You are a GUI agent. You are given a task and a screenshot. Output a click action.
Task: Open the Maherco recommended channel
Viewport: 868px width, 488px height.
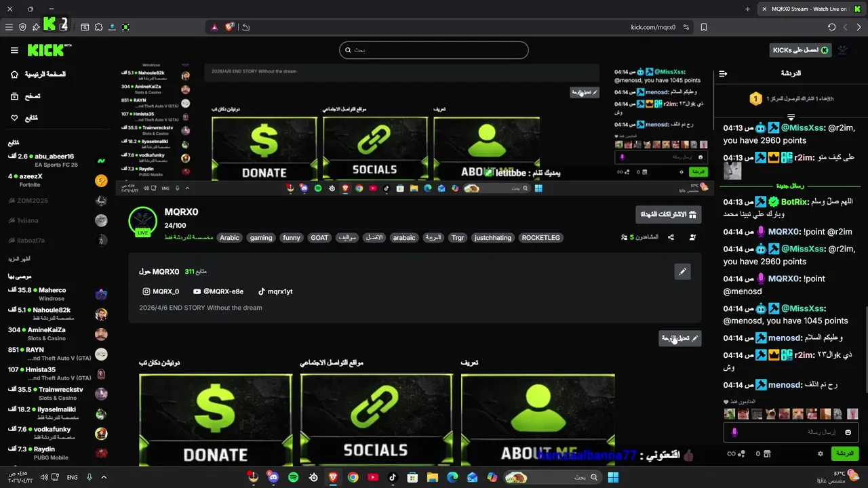(58, 294)
